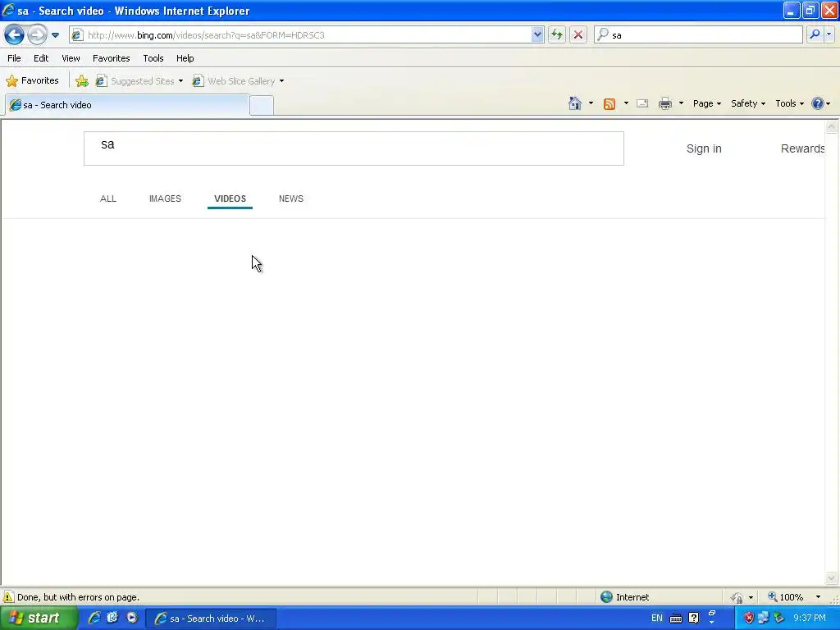Expand the Home button dropdown arrow
This screenshot has height=630, width=840.
coord(591,103)
